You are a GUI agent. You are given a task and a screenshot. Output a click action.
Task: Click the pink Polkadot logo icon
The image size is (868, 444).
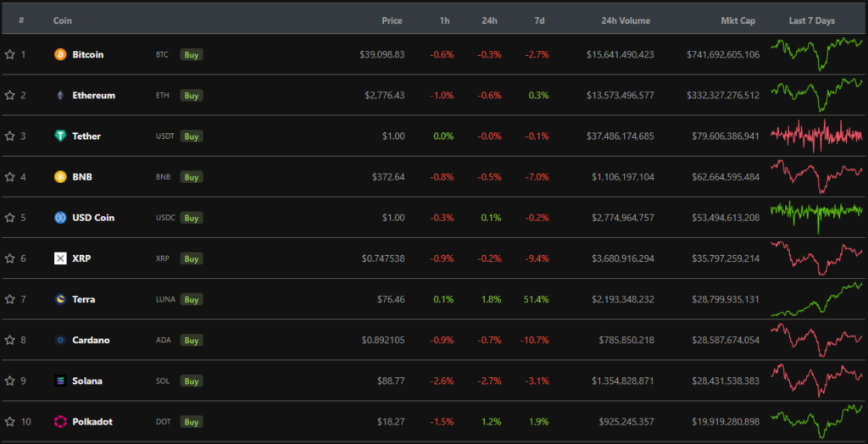60,421
